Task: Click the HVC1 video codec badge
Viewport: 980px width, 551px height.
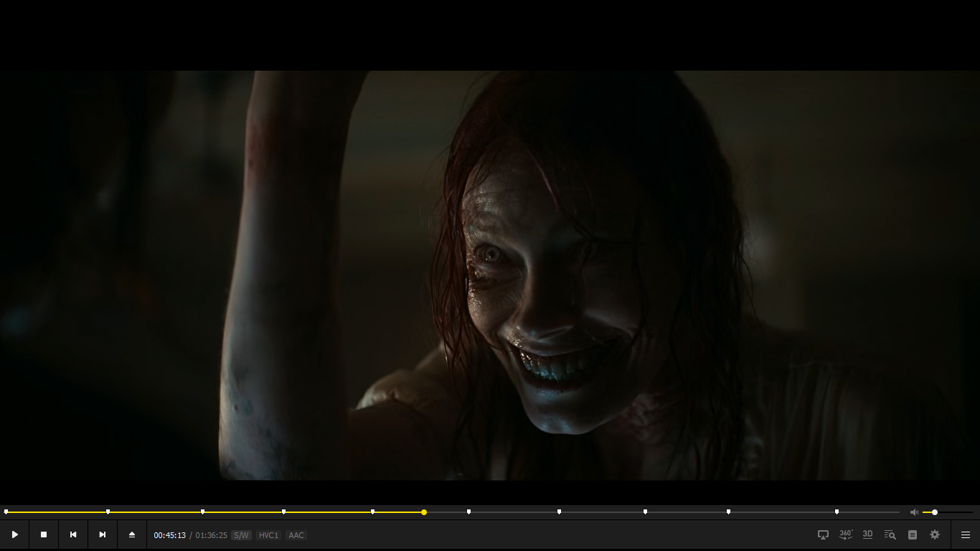Action: point(268,535)
